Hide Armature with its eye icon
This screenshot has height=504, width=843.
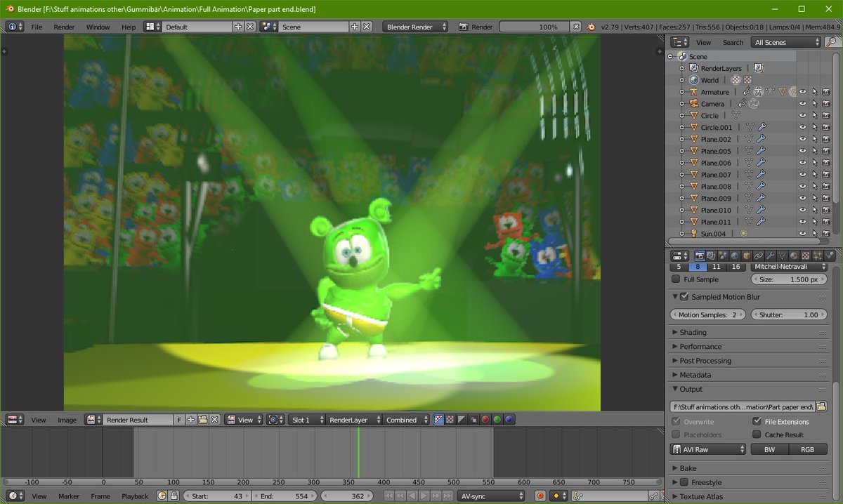(802, 92)
